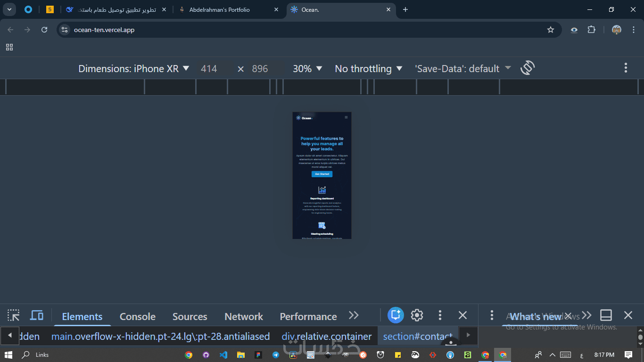Viewport: 644px width, 362px height.
Task: Open Chrome's three-dot main menu
Action: coord(633,30)
